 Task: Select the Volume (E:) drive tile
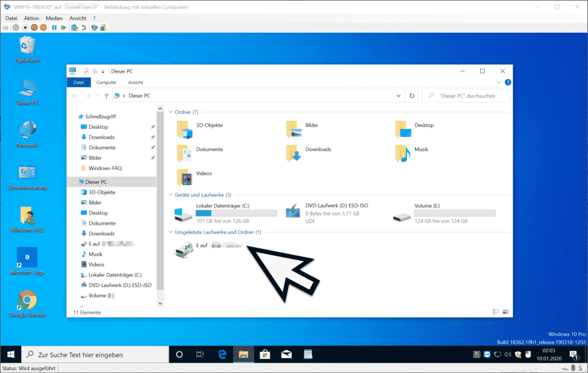(444, 213)
